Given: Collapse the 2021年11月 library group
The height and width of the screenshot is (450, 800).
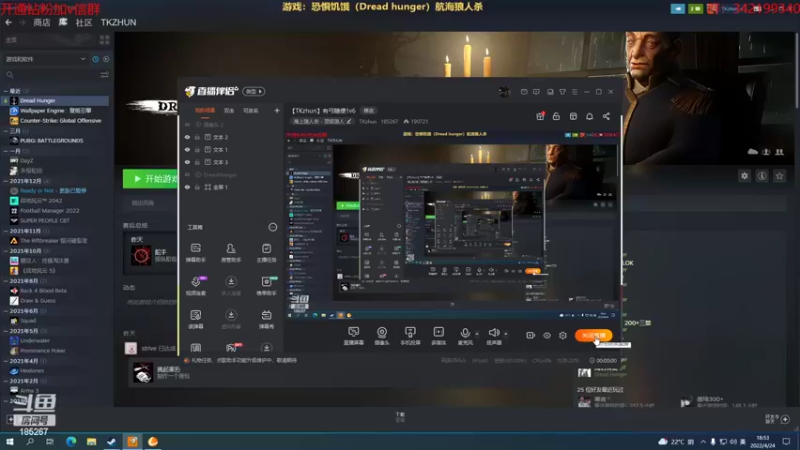Looking at the screenshot, I should coord(6,231).
